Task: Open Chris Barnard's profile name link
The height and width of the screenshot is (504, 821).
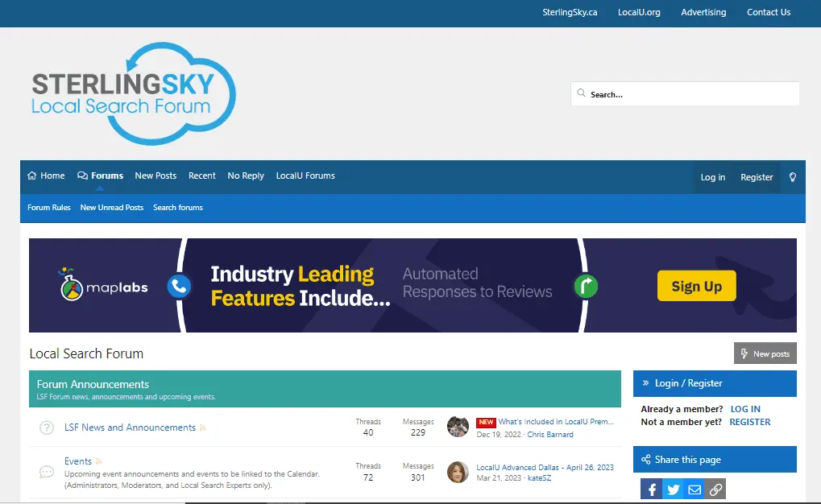Action: [x=550, y=435]
